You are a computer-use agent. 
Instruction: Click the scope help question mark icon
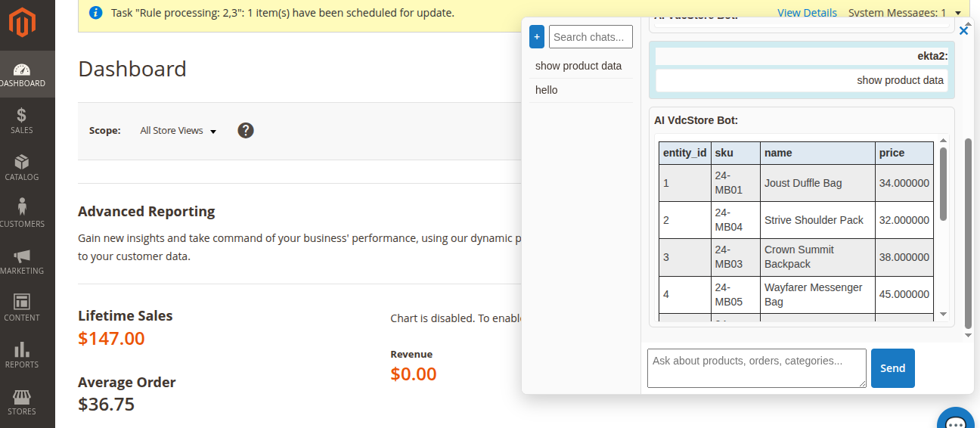pos(246,131)
